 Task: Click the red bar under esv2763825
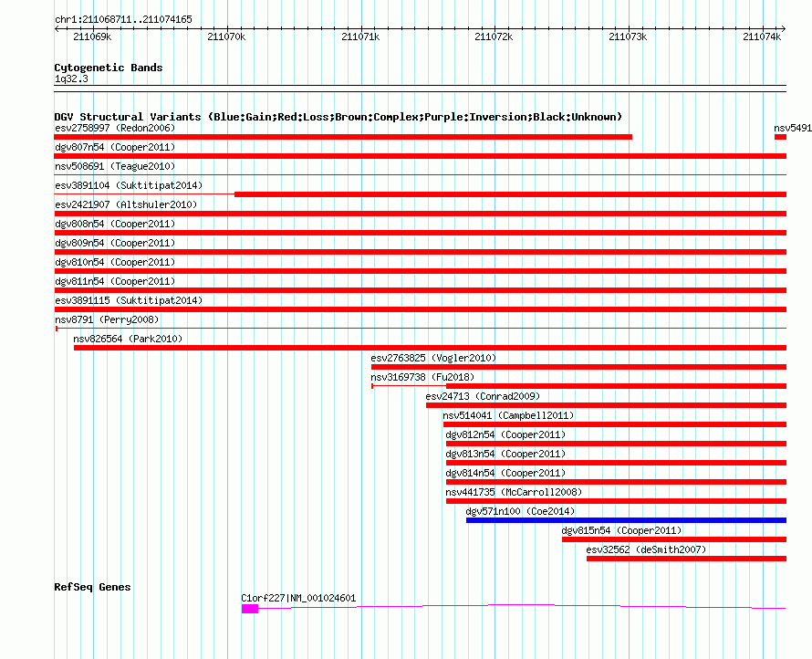(579, 367)
